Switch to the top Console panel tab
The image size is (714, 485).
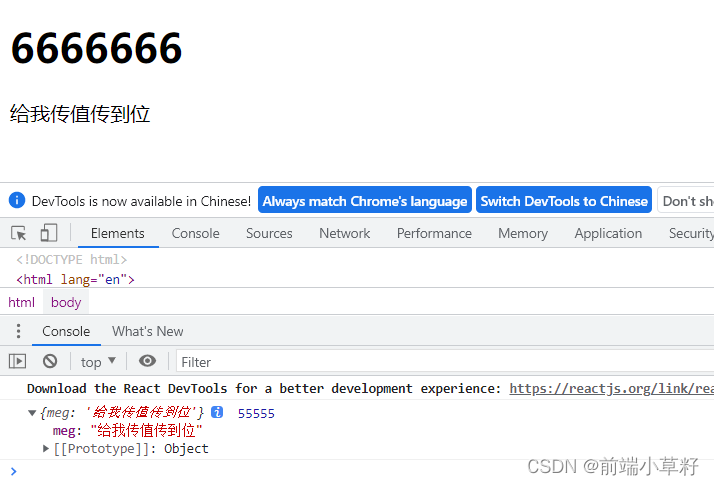(x=195, y=233)
